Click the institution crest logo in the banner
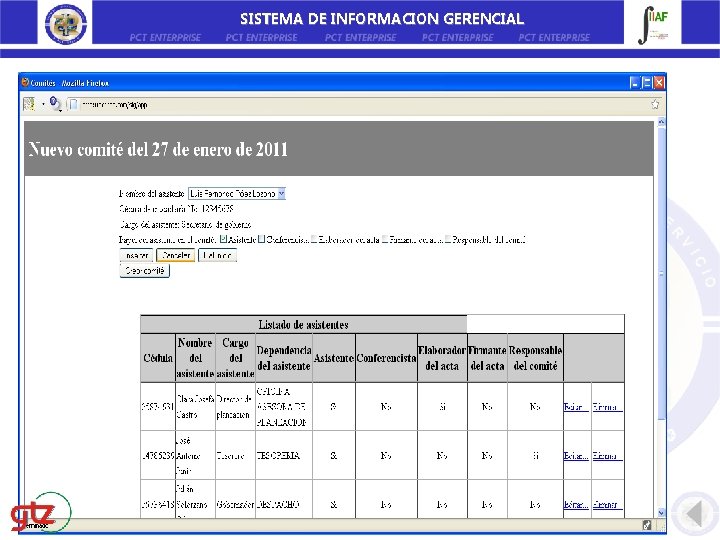 point(65,23)
